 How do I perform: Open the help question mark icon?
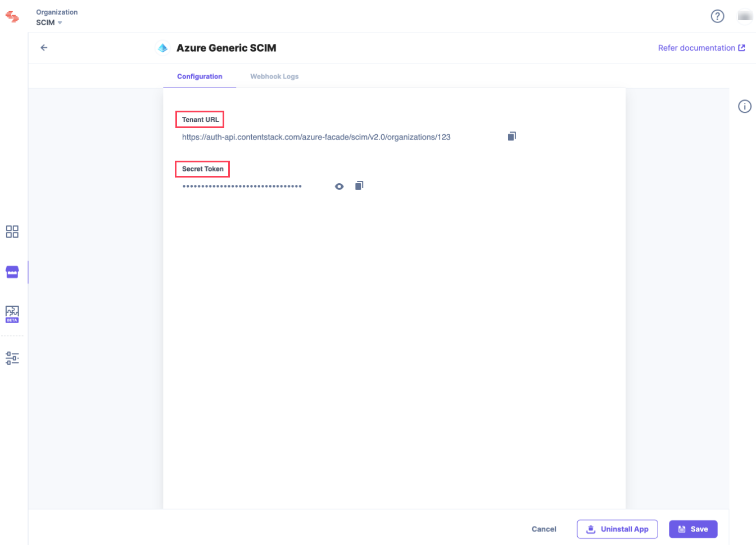(x=717, y=16)
